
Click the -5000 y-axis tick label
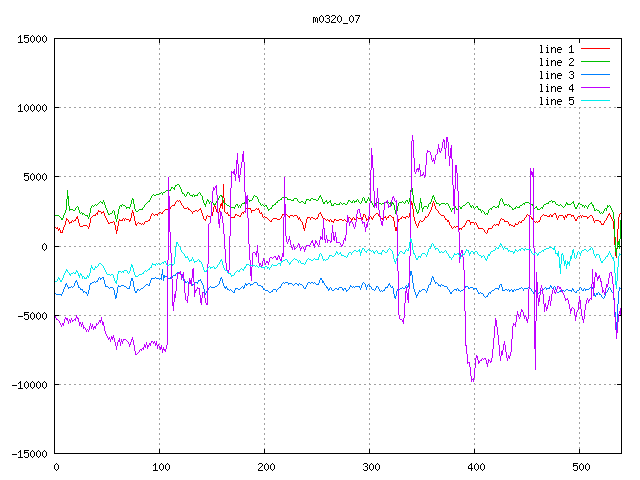point(32,316)
